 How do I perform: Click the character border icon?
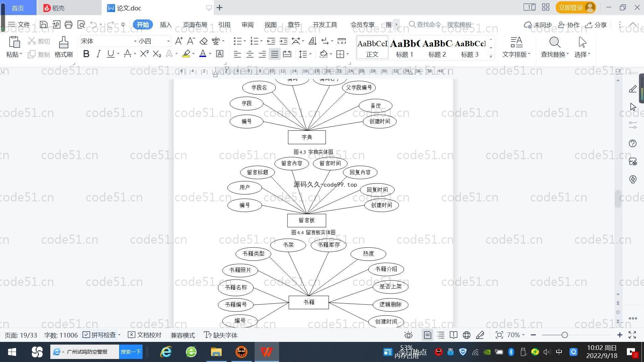(220, 54)
